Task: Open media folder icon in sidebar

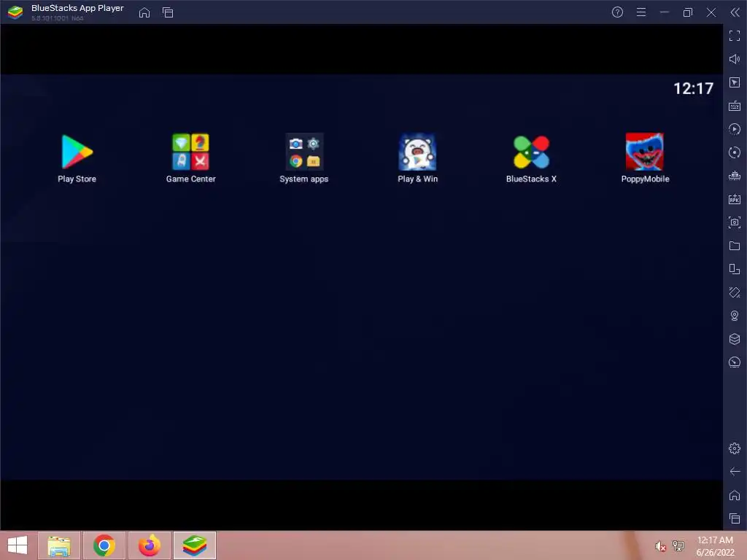Action: tap(735, 246)
